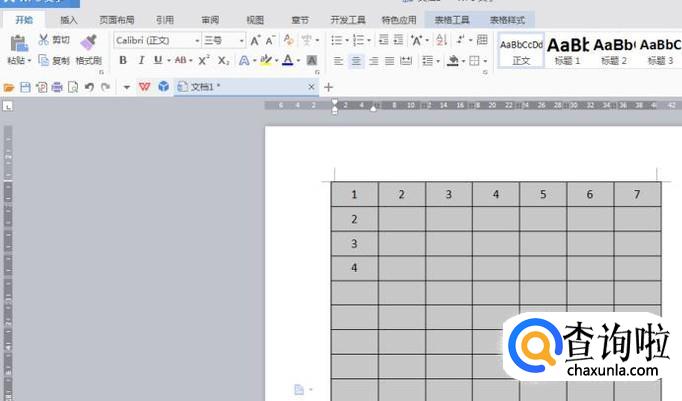The image size is (682, 401).
Task: Click the sort A-Z icon
Action: coord(441,40)
